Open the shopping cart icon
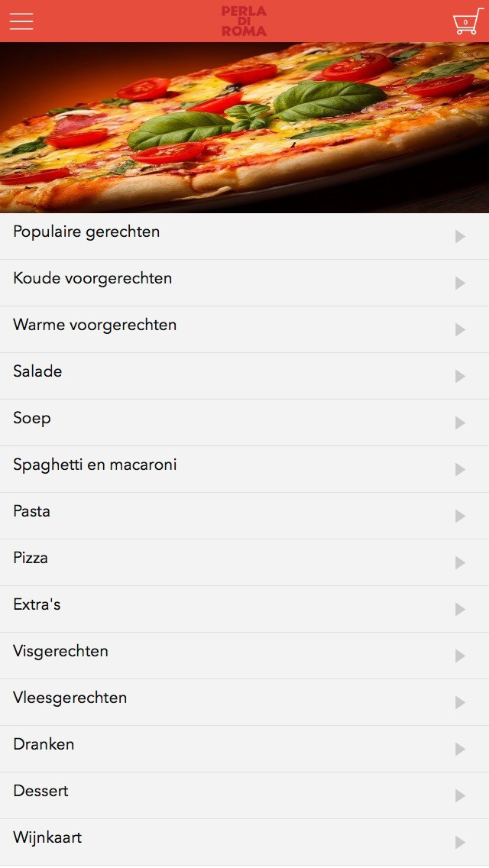 point(468,21)
